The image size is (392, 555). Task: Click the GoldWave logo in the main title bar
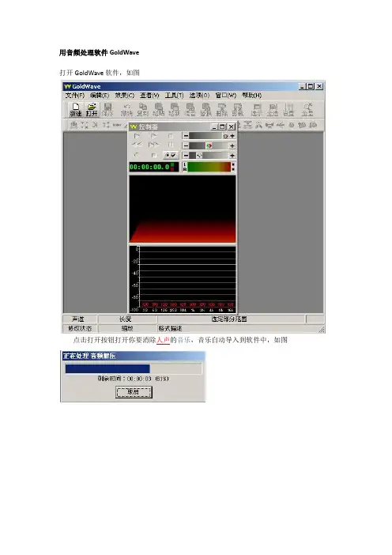[68, 86]
